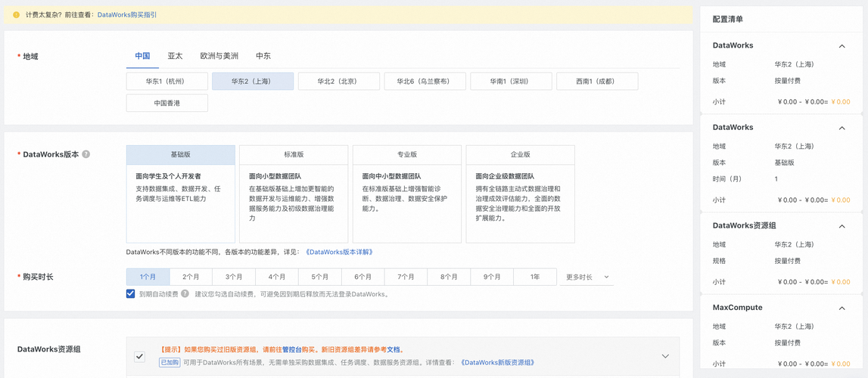Click the 配置清单 heading

tap(728, 20)
